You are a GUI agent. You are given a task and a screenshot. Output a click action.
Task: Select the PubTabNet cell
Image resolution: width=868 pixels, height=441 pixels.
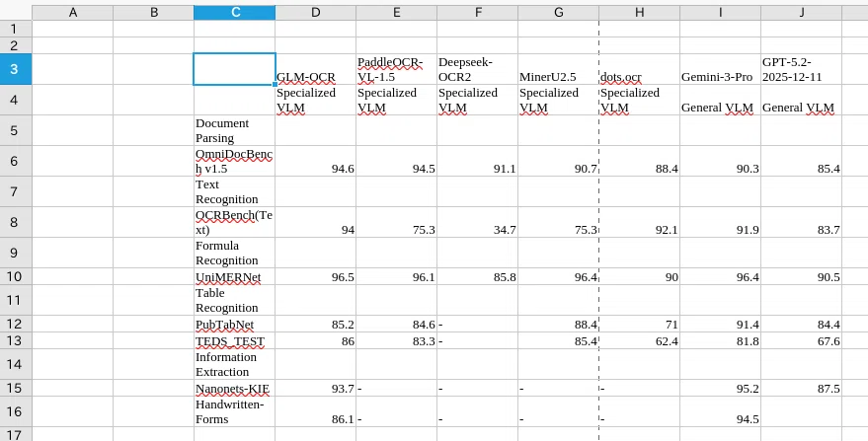pyautogui.click(x=234, y=325)
